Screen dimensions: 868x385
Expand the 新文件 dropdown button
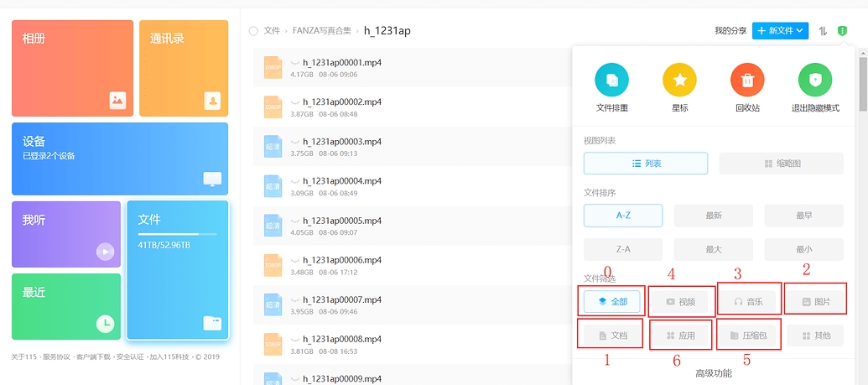780,31
